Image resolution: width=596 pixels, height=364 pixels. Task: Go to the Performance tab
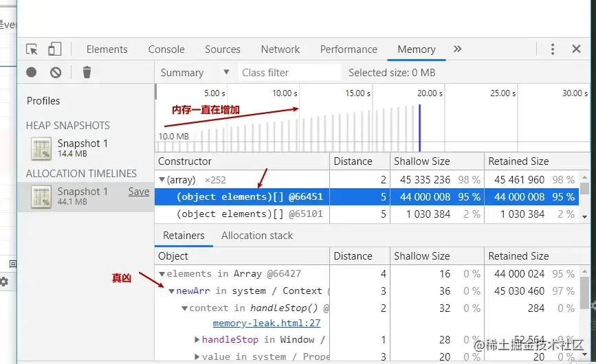click(x=349, y=49)
